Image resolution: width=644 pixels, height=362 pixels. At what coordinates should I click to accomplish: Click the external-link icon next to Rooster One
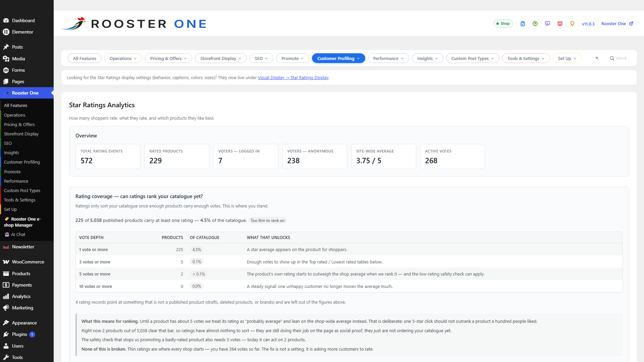tap(631, 24)
